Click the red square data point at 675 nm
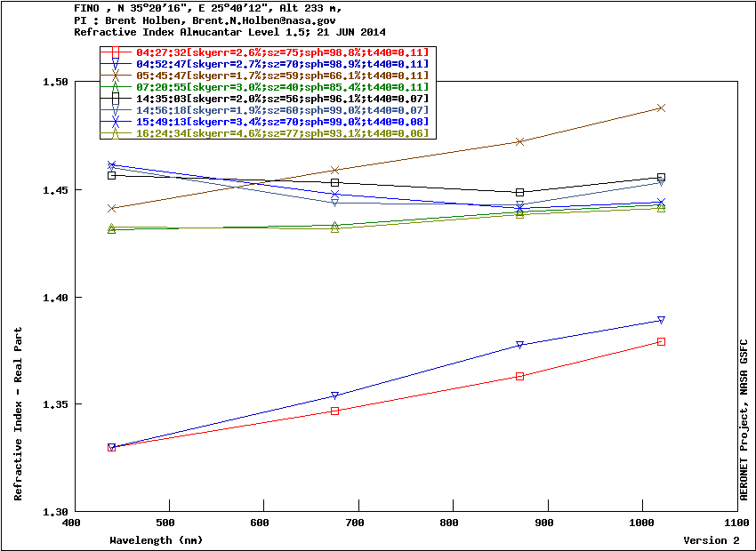Image resolution: width=756 pixels, height=551 pixels. [334, 411]
